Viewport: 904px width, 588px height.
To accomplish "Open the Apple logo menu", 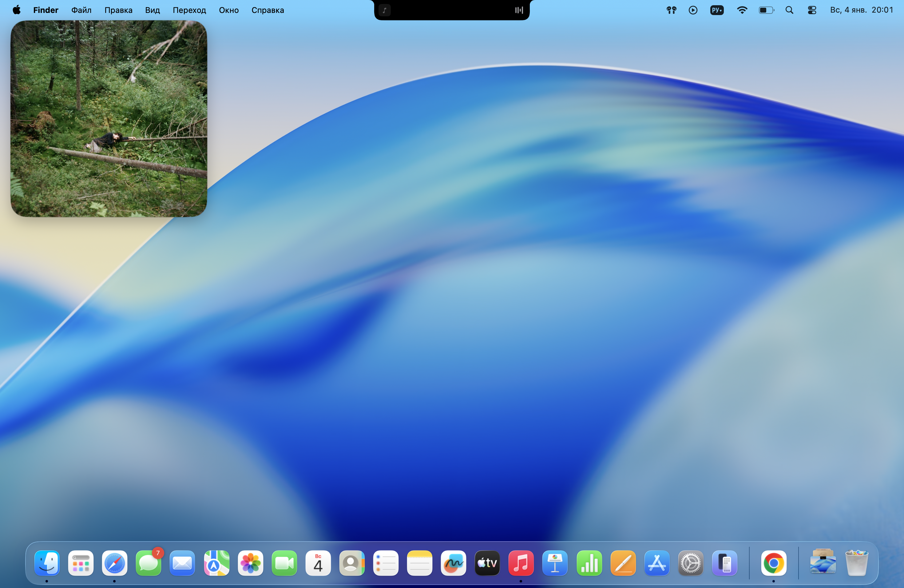I will pyautogui.click(x=16, y=10).
